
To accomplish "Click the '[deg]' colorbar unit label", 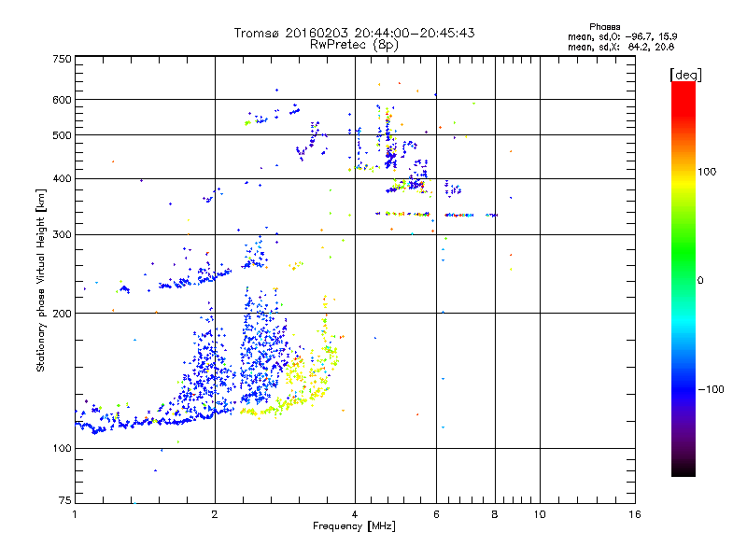I will tap(685, 75).
